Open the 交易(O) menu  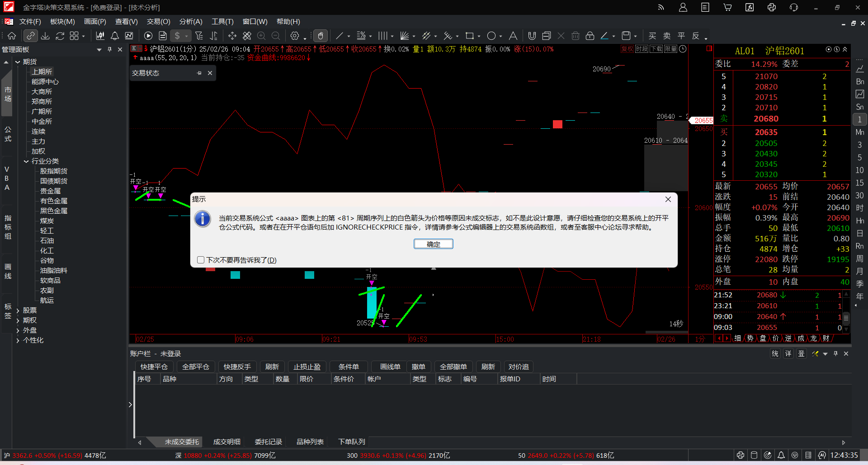[158, 22]
